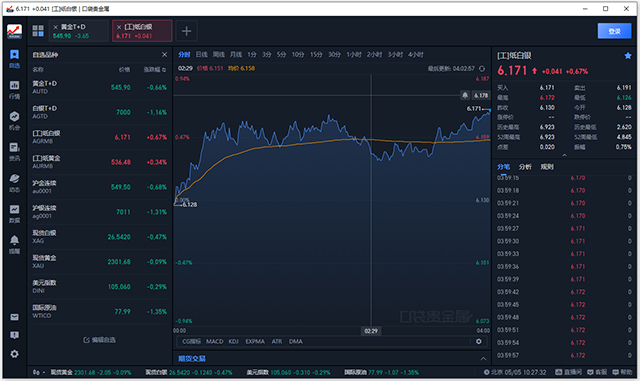Open 帮助 help in status bar
The image size is (640, 381).
click(x=622, y=372)
